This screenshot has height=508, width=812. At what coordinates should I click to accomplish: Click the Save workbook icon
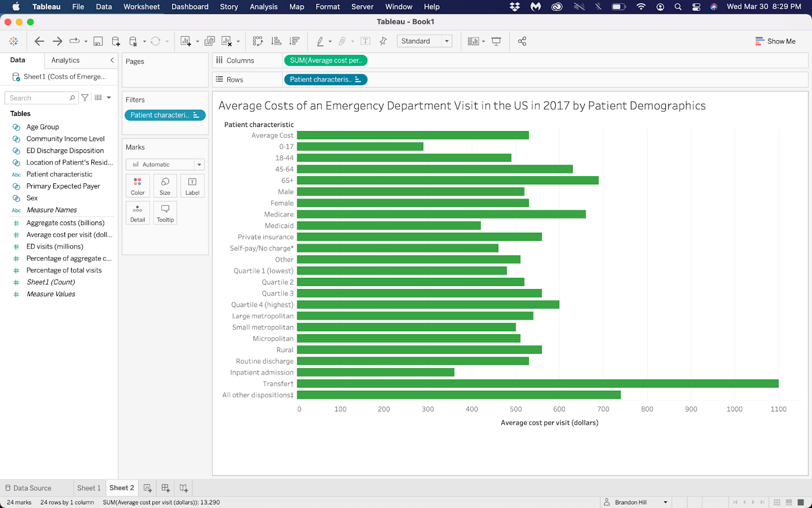tap(98, 41)
